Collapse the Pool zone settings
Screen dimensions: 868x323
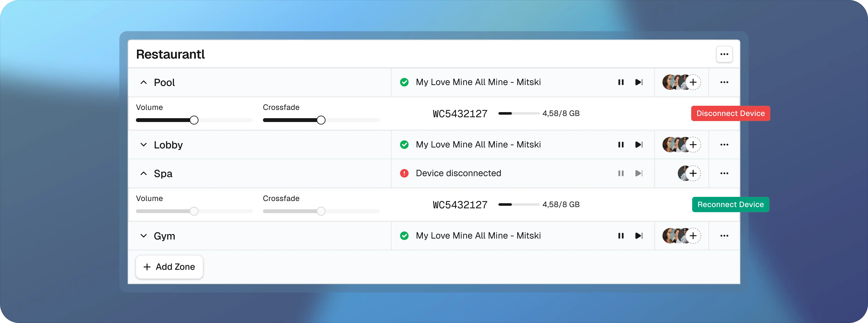tap(144, 83)
